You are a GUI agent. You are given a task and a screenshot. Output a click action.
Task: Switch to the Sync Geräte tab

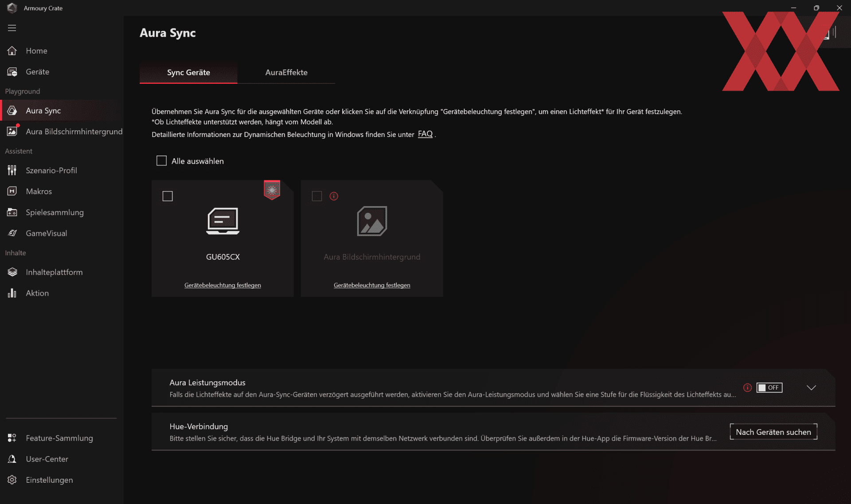188,73
